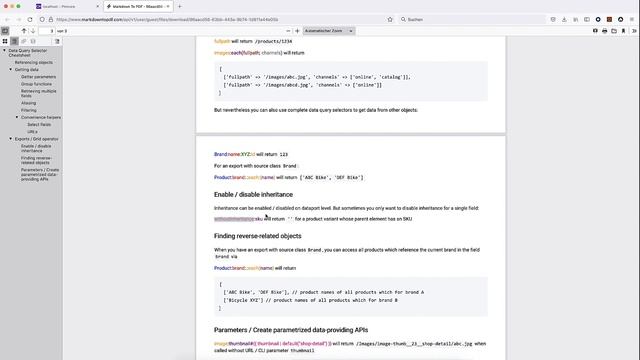640x360 pixels.
Task: Show layers view in sidebar
Action: click(33, 41)
